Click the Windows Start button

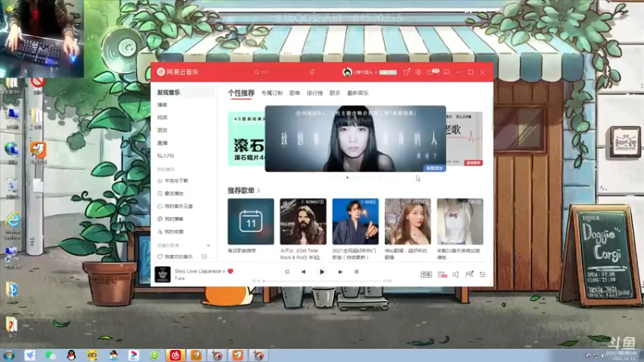(x=9, y=356)
